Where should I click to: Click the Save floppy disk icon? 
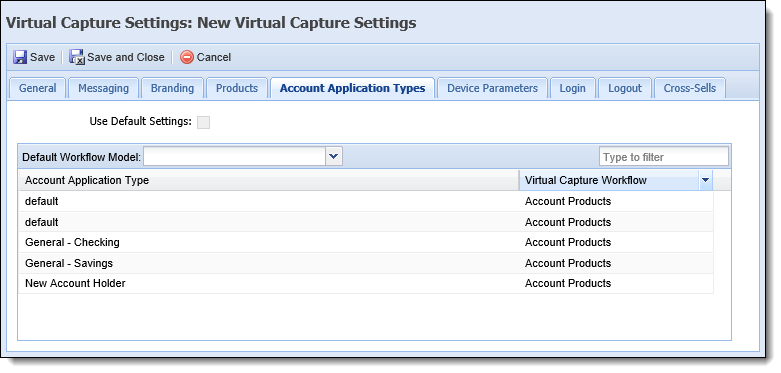[x=20, y=57]
